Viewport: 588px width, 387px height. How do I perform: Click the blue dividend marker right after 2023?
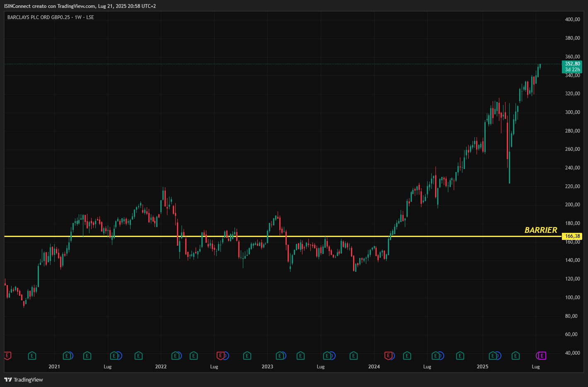284,356
